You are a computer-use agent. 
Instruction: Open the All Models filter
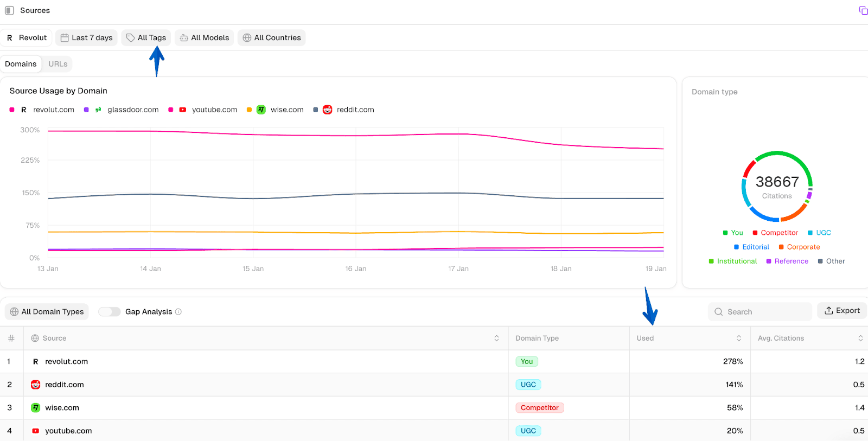coord(204,37)
